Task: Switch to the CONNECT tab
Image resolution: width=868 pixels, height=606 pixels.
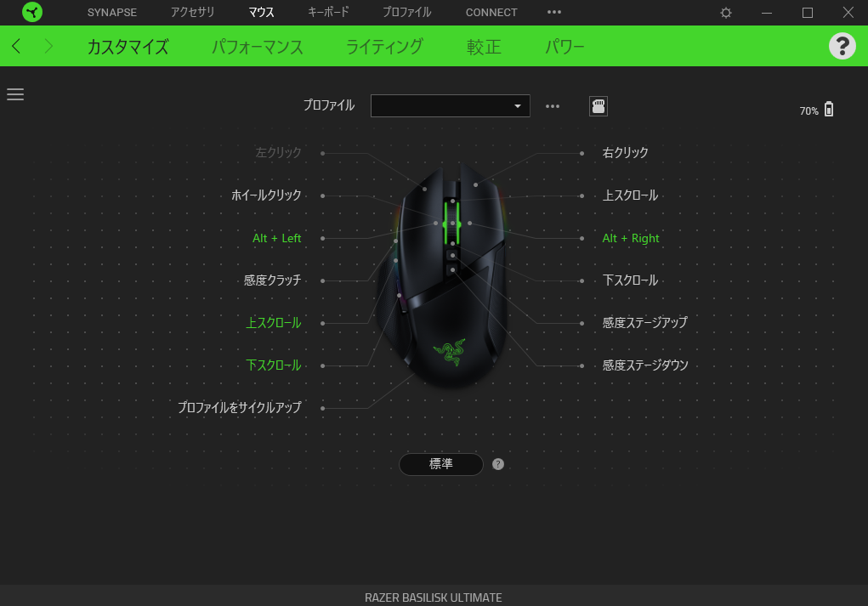Action: (x=491, y=12)
